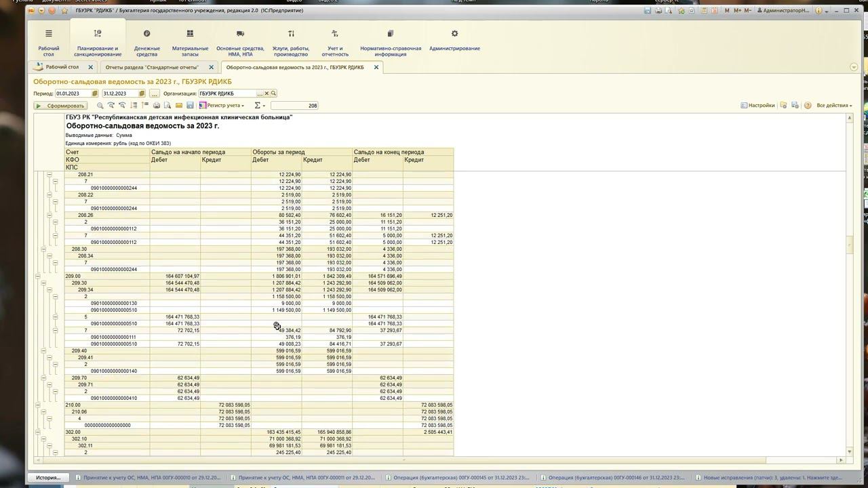868x488 pixels.
Task: Click the printer icon in the report toolbar
Action: point(157,106)
